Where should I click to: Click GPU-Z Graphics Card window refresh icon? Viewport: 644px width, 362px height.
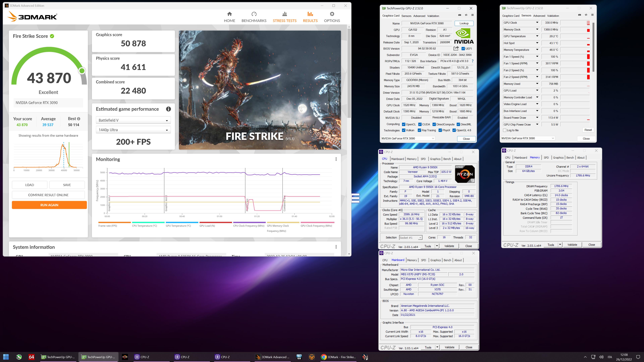466,15
